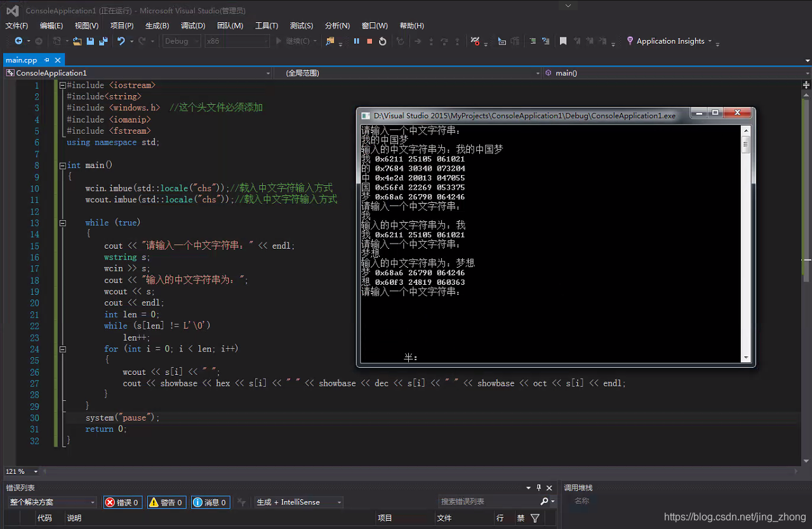812x529 pixels.
Task: Save the file with the floppy icon
Action: point(90,41)
